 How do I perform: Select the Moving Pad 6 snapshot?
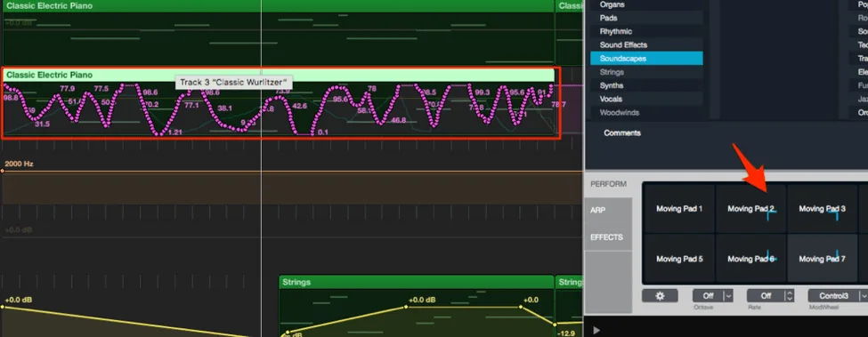750,259
